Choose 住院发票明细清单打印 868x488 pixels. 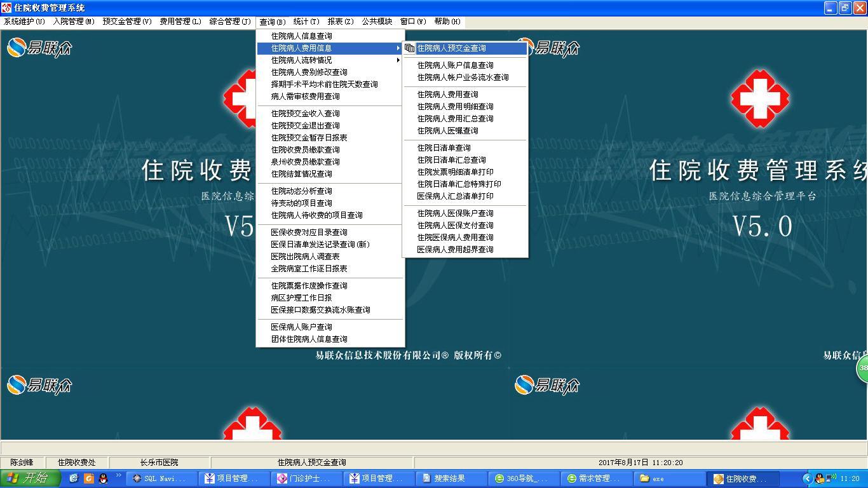click(x=465, y=172)
